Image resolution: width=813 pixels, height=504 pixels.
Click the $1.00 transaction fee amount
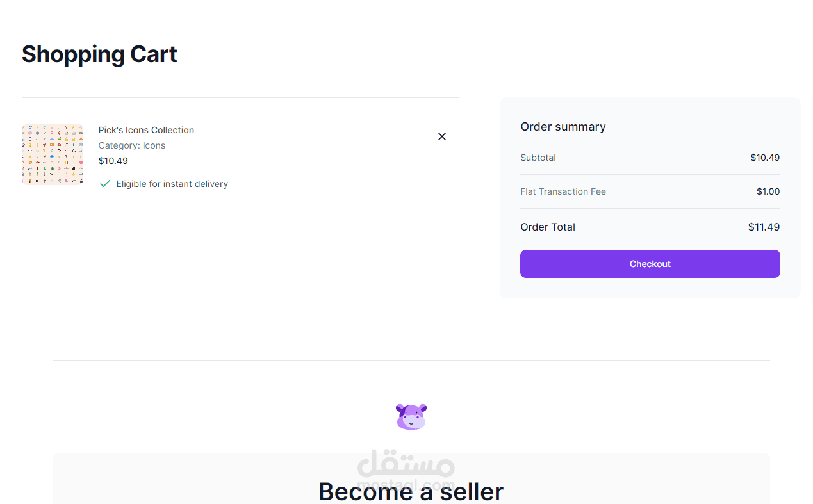[x=768, y=191]
